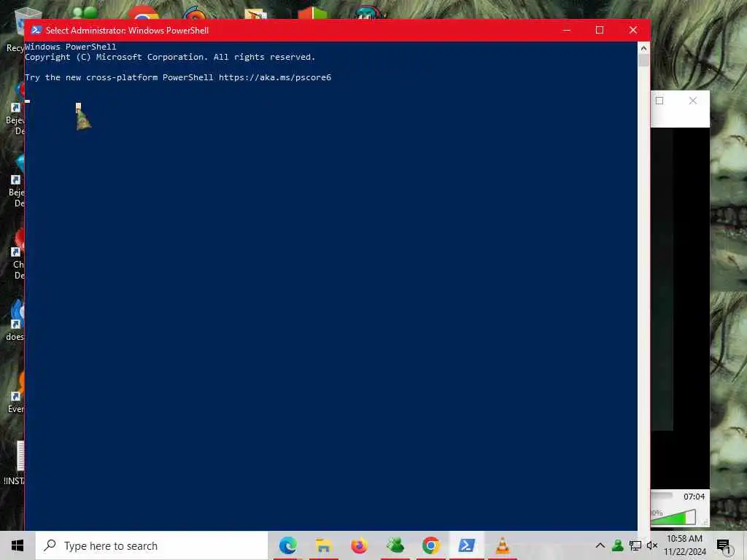The width and height of the screenshot is (747, 560).
Task: Open VLC media player from the taskbar
Action: (502, 545)
